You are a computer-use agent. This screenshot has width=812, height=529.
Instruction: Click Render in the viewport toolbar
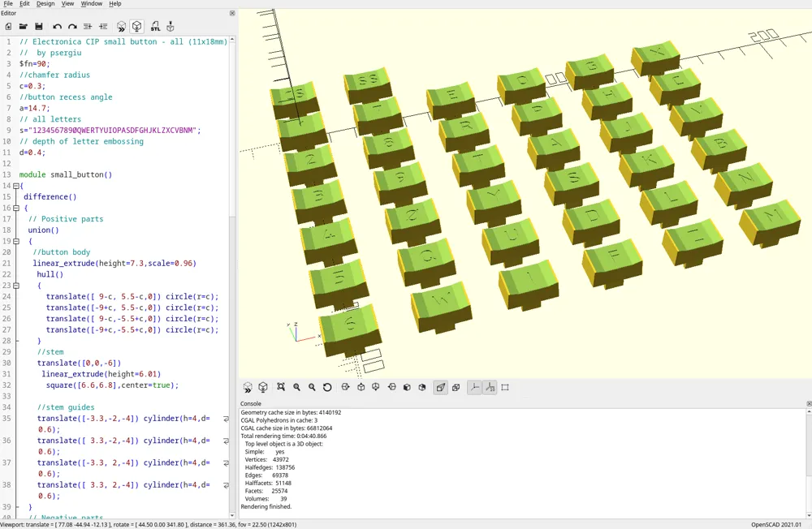tap(263, 387)
